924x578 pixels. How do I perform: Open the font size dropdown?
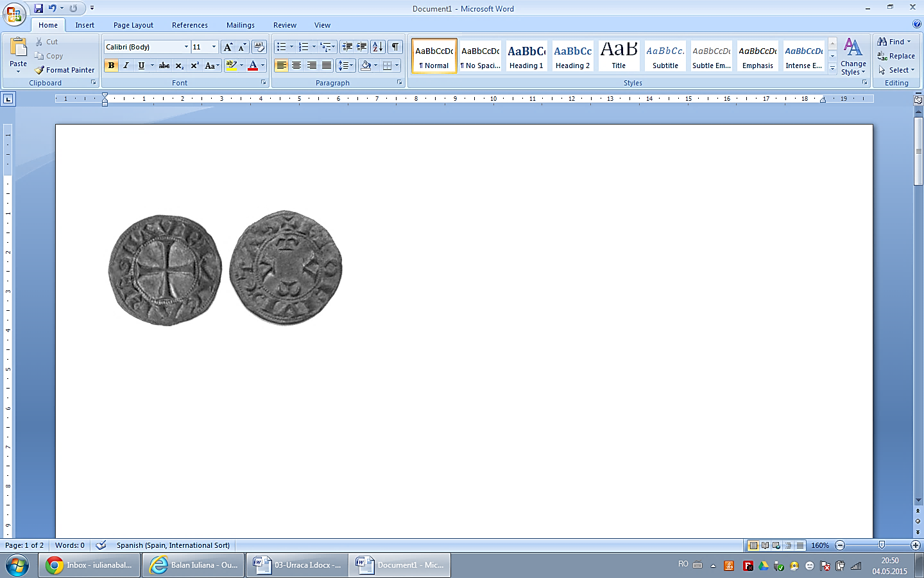point(214,47)
